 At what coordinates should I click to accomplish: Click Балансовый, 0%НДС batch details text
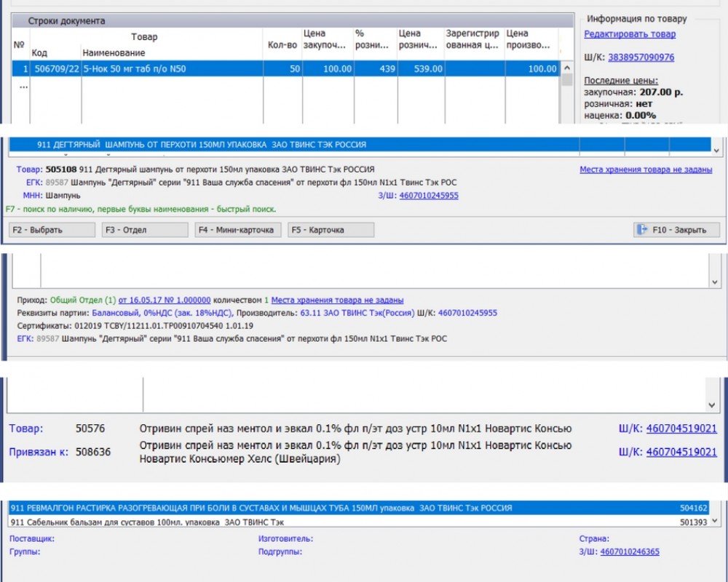point(162,313)
